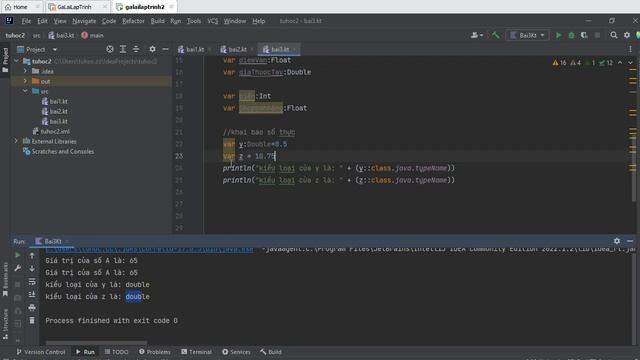Open Run panel settings gear

(x=617, y=241)
